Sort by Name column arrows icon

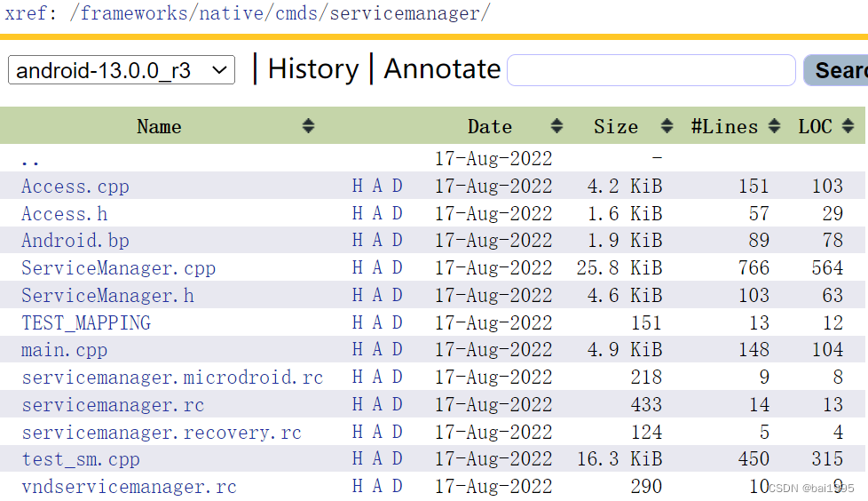[x=308, y=126]
